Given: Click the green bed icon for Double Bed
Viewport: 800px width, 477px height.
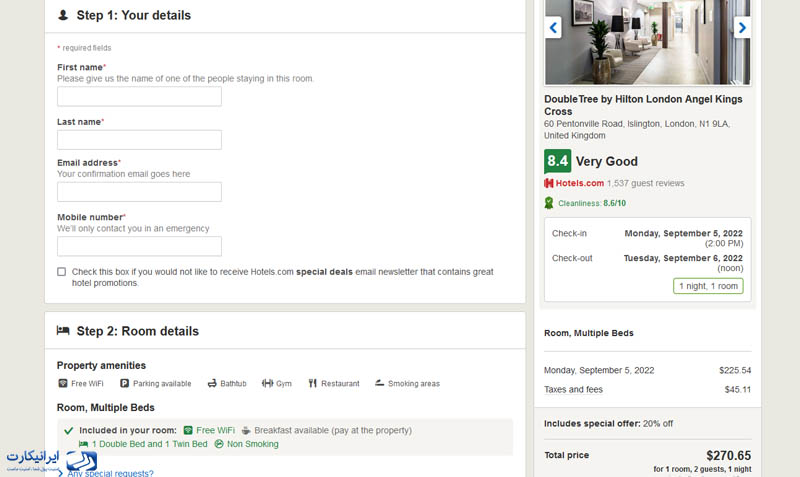Looking at the screenshot, I should coord(83,444).
